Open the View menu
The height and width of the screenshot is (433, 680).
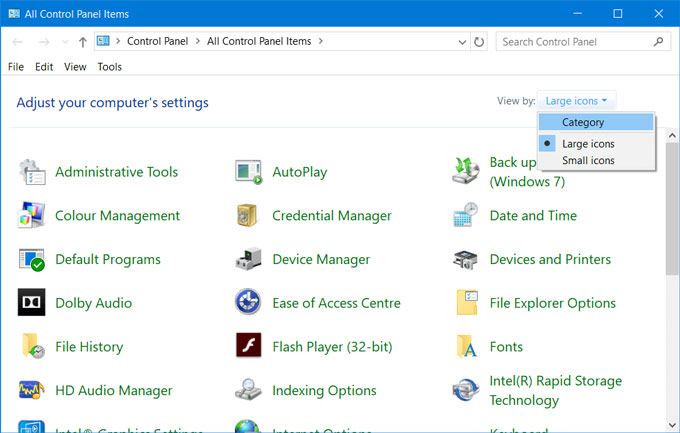[x=75, y=67]
